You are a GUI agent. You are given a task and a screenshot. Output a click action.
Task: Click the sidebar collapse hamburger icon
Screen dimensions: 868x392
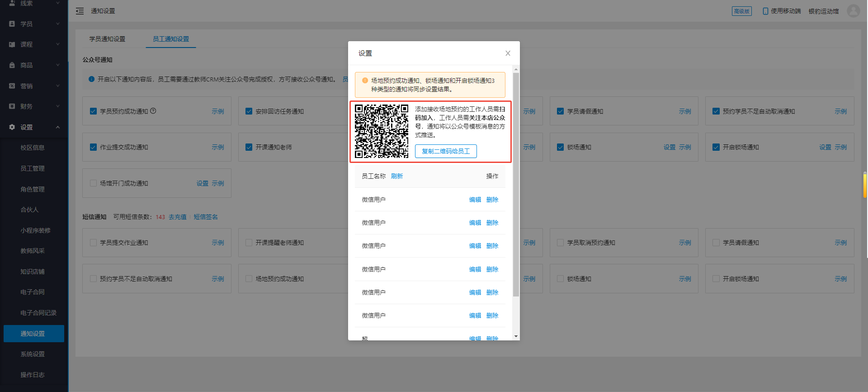pyautogui.click(x=80, y=11)
